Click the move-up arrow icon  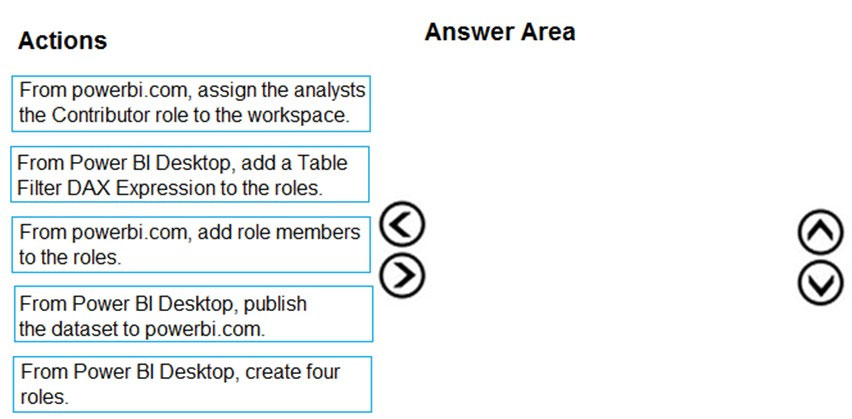(820, 232)
